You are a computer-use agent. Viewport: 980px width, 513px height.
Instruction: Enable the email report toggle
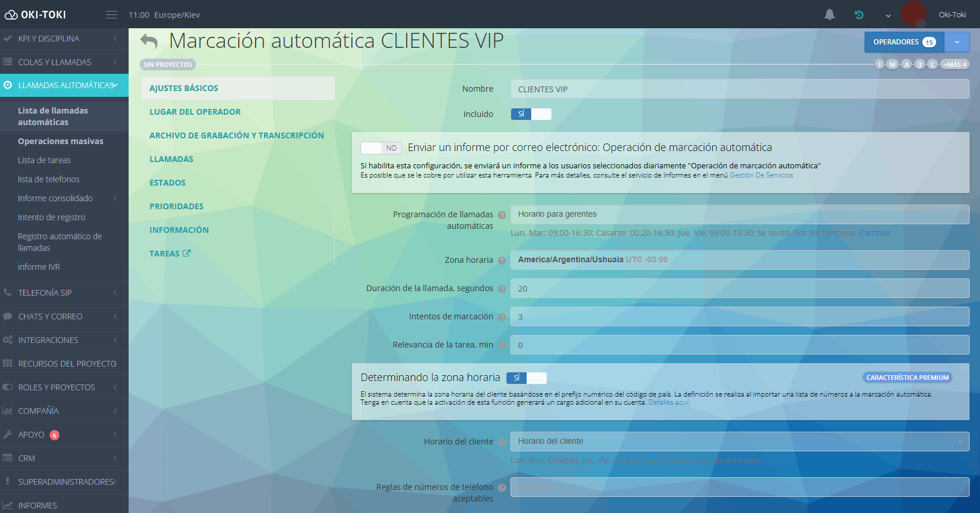tap(380, 148)
